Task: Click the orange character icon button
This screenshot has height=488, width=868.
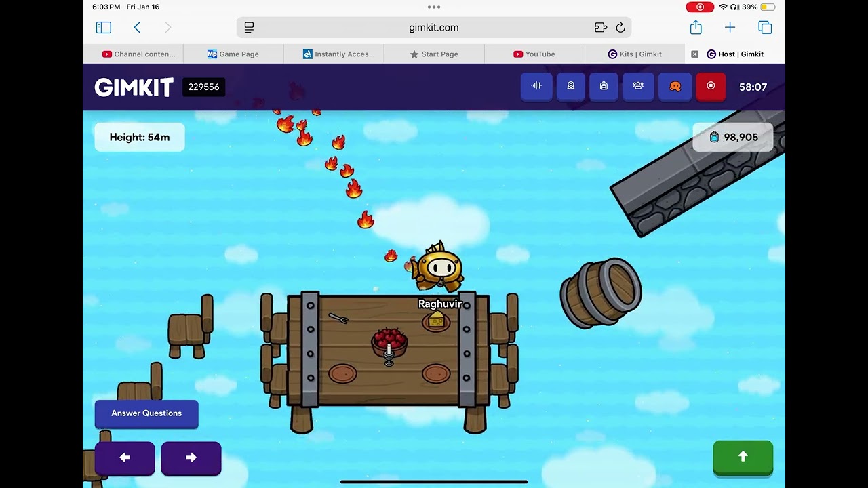Action: [x=675, y=86]
